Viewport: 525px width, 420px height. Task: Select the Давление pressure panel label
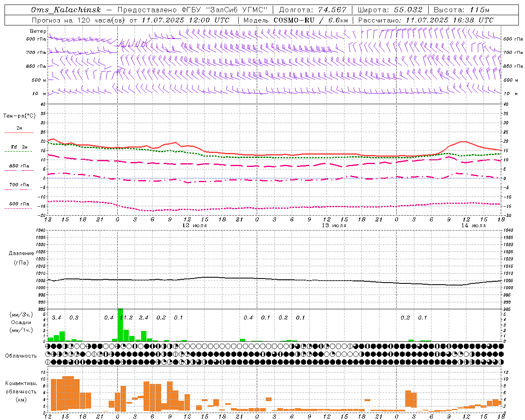[21, 253]
